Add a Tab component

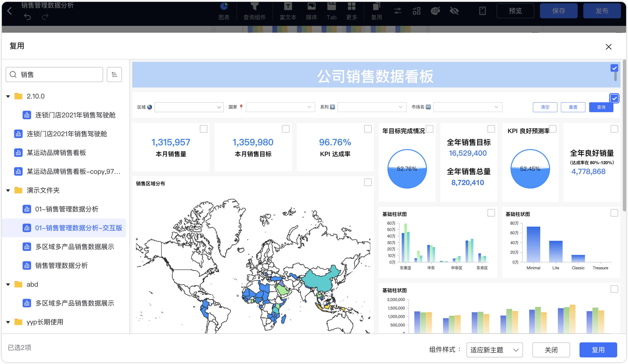point(331,11)
